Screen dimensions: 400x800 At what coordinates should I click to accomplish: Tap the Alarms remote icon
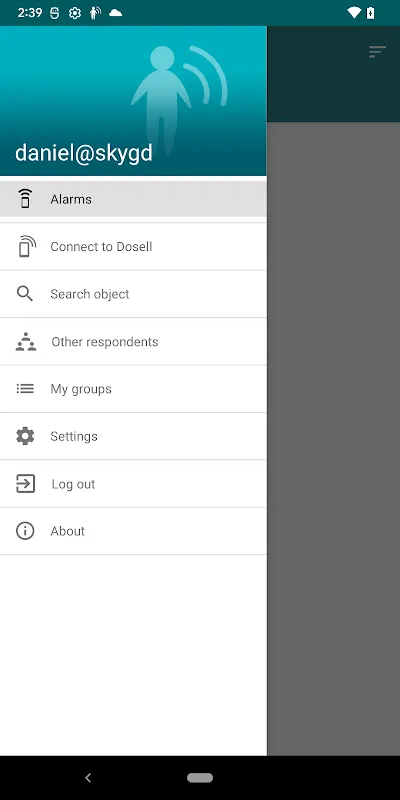25,198
